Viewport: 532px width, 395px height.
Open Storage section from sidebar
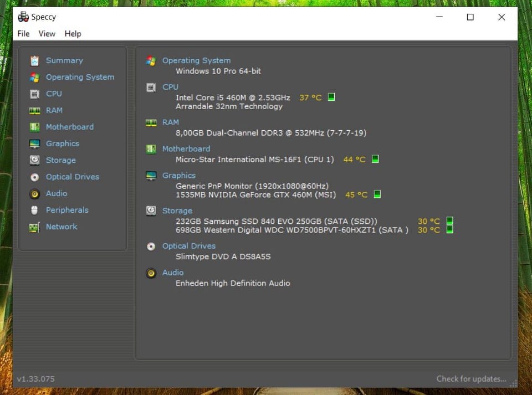point(61,160)
